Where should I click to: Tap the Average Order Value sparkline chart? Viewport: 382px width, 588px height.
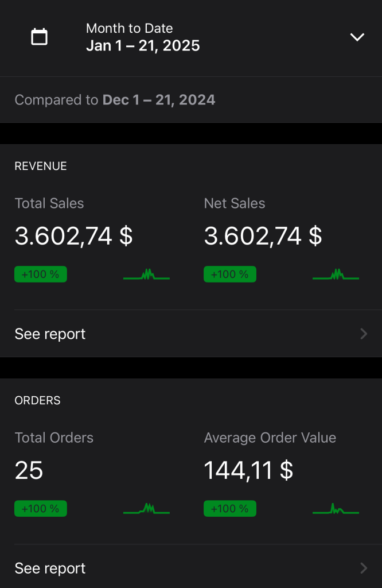pyautogui.click(x=336, y=509)
